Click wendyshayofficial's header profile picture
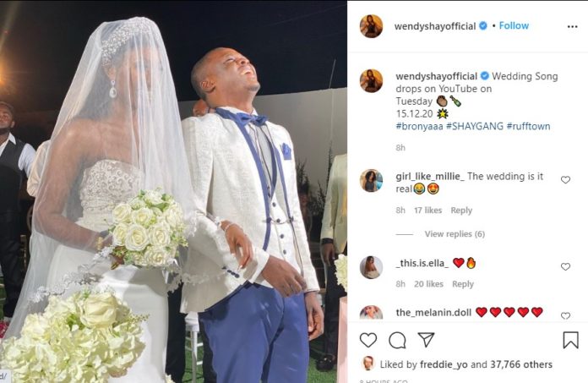The image size is (588, 383). (x=371, y=26)
